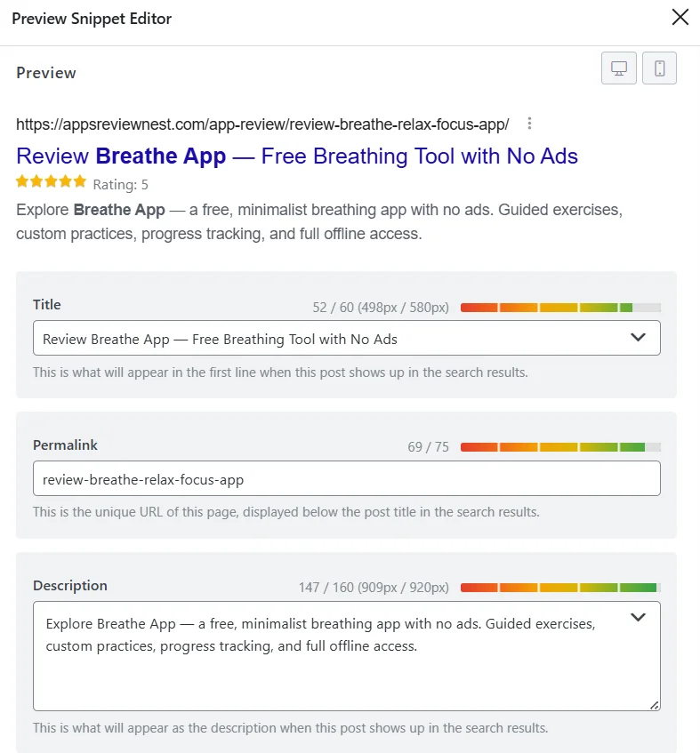Click into the Title input field
This screenshot has width=700, height=753.
point(347,338)
